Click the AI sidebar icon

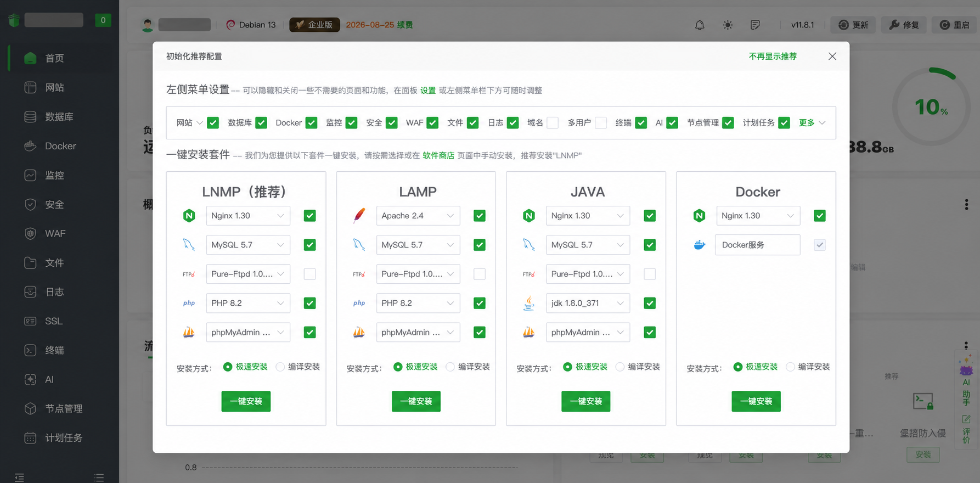point(30,379)
